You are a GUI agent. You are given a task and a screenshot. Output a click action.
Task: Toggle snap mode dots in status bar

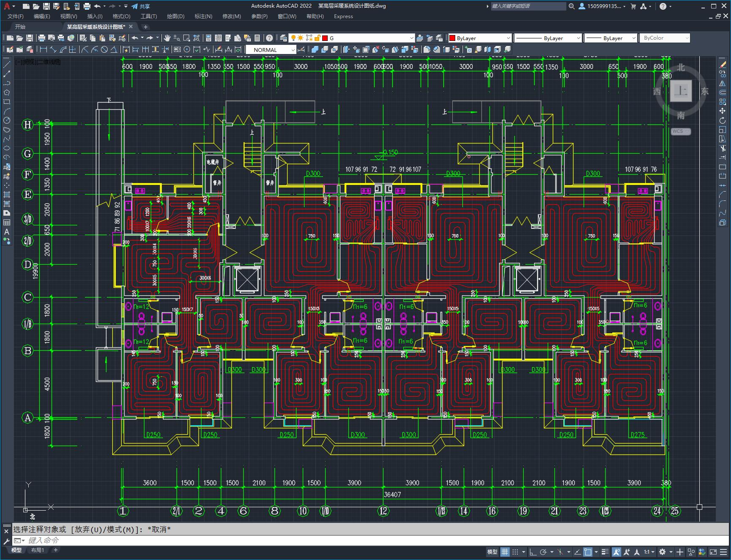click(x=515, y=552)
